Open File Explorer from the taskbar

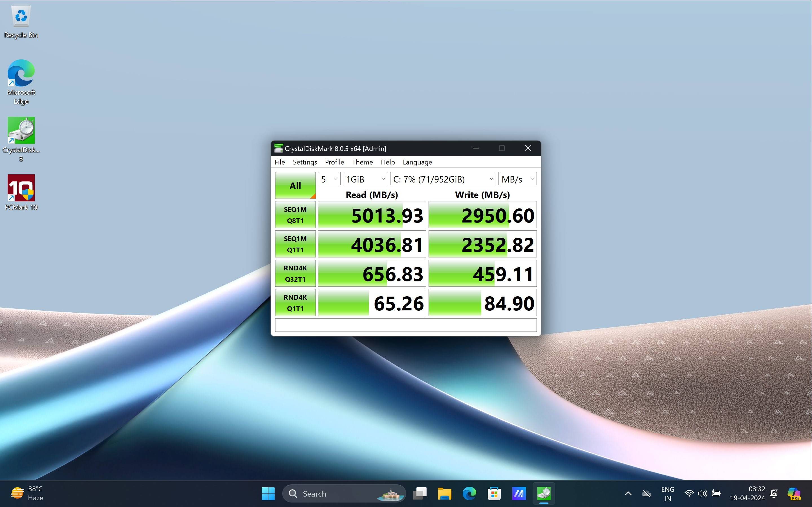coord(444,493)
